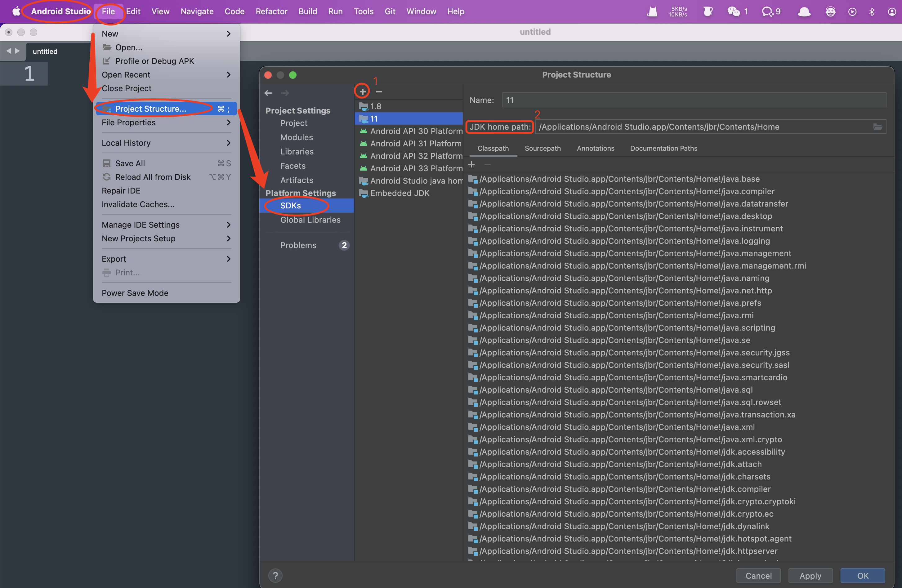Click the back arrow in editor tab bar
Screen dimensions: 902x588
click(x=8, y=51)
